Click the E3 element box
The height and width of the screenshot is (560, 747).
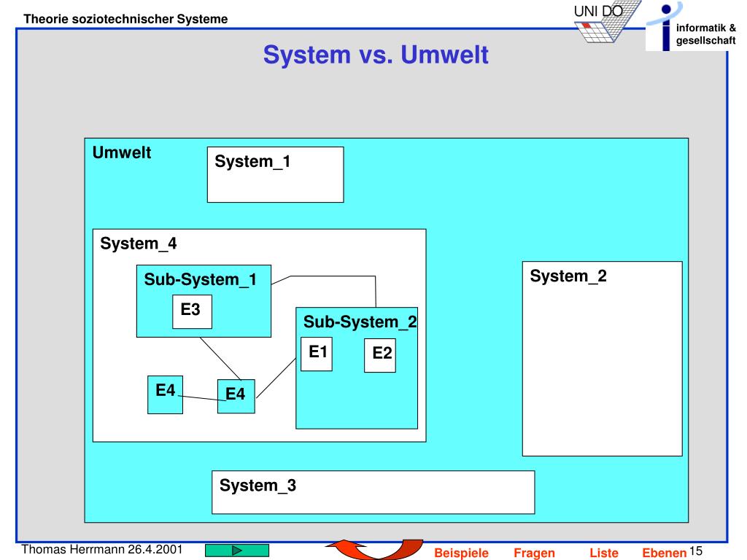pyautogui.click(x=192, y=312)
